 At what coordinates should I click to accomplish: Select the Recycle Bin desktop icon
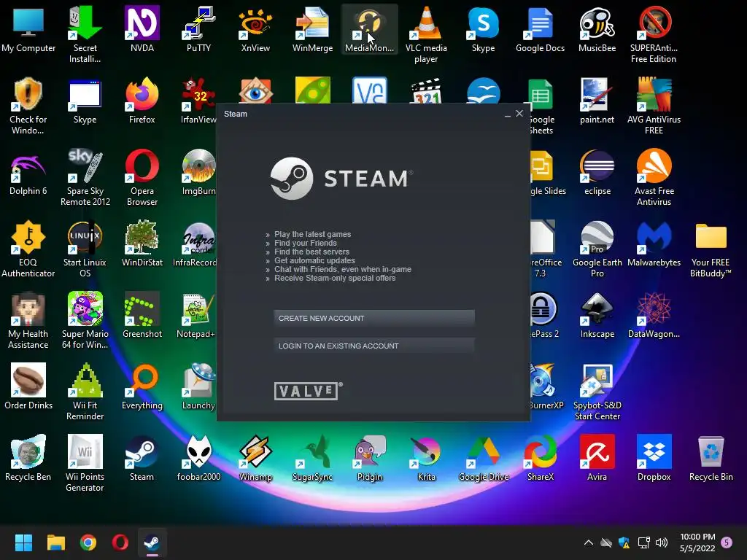pyautogui.click(x=711, y=458)
